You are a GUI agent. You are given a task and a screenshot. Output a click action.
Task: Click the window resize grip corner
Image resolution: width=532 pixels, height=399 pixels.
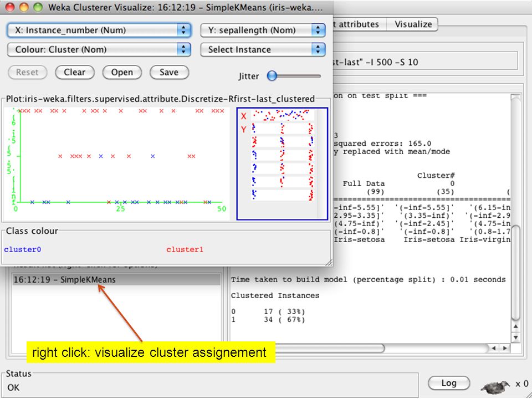(x=329, y=262)
